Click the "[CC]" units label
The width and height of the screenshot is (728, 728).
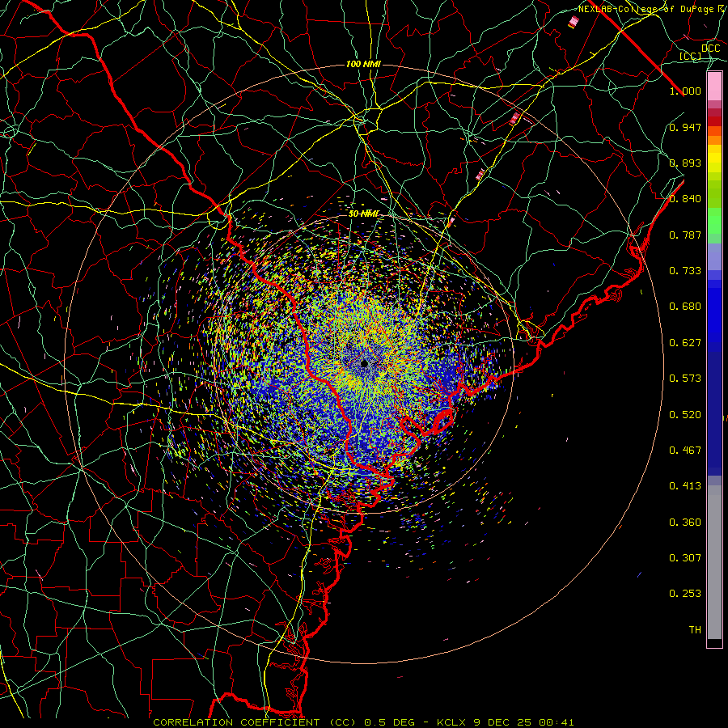pyautogui.click(x=691, y=56)
